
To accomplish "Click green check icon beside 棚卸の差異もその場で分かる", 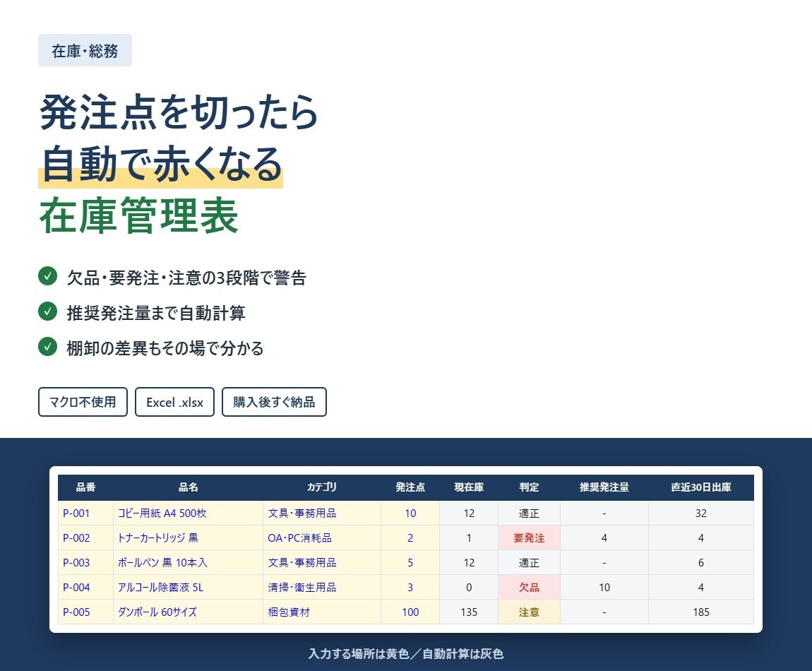I will point(47,347).
